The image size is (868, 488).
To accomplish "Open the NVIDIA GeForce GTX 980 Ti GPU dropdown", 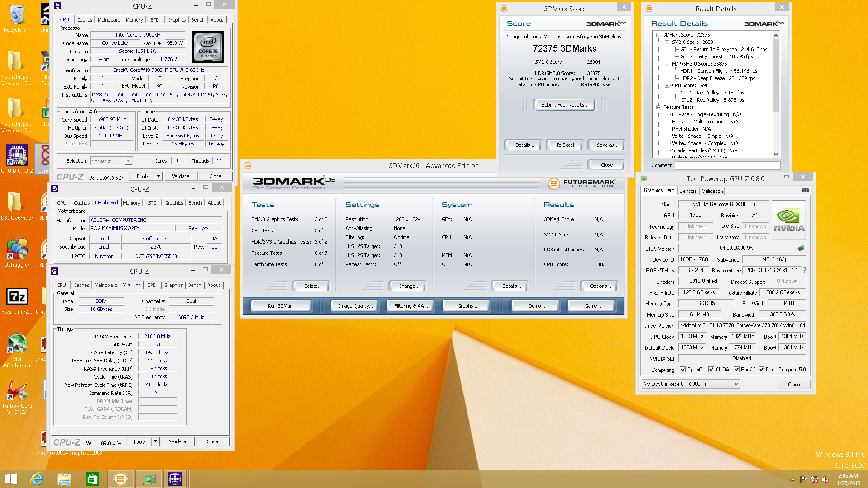I will click(x=690, y=384).
